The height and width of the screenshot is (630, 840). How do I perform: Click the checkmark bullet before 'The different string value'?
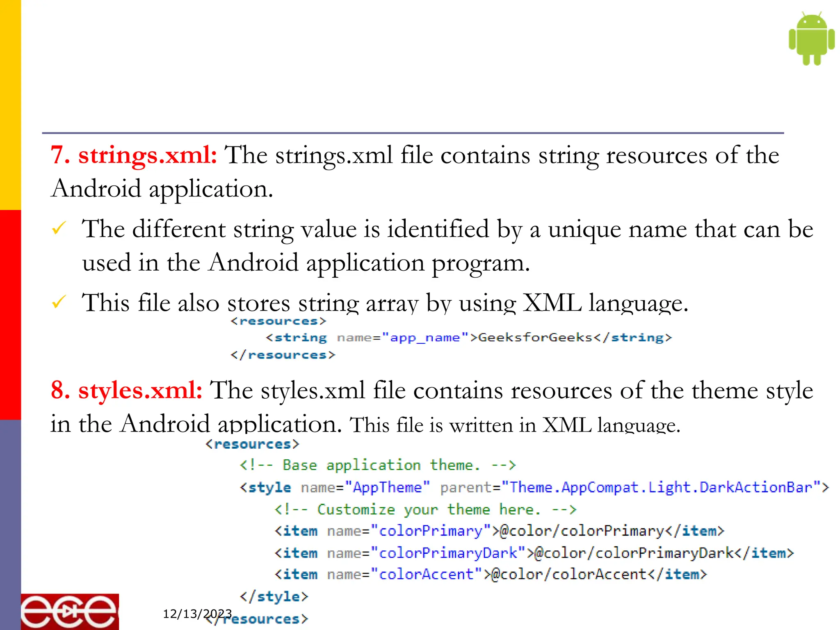click(x=59, y=228)
